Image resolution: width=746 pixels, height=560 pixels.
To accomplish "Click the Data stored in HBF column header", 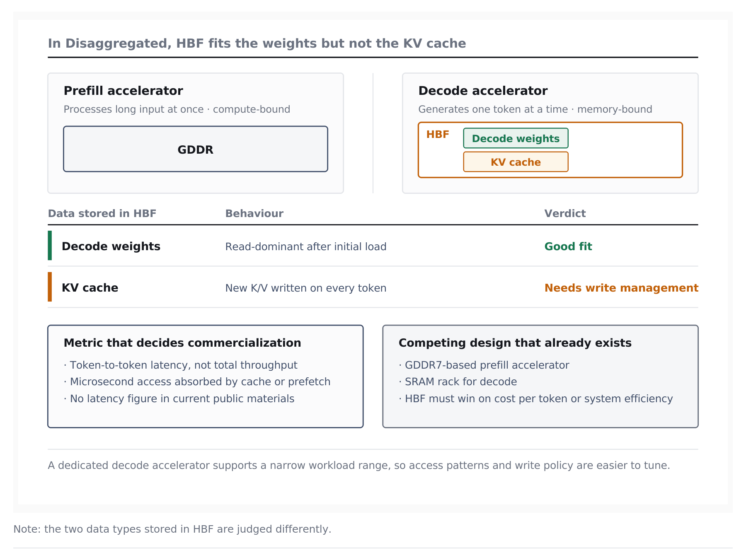I will click(x=102, y=214).
